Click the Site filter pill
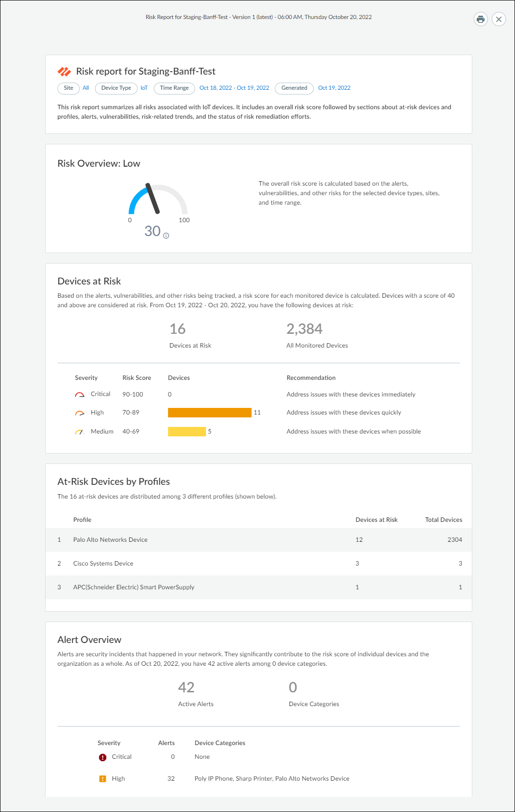Image resolution: width=515 pixels, height=812 pixels. (x=68, y=88)
